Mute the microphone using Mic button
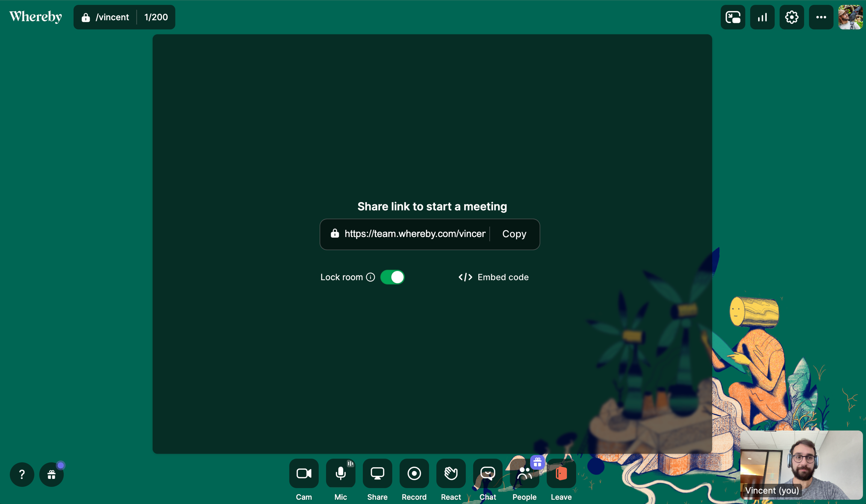Screen dimensions: 866x504 (341, 474)
